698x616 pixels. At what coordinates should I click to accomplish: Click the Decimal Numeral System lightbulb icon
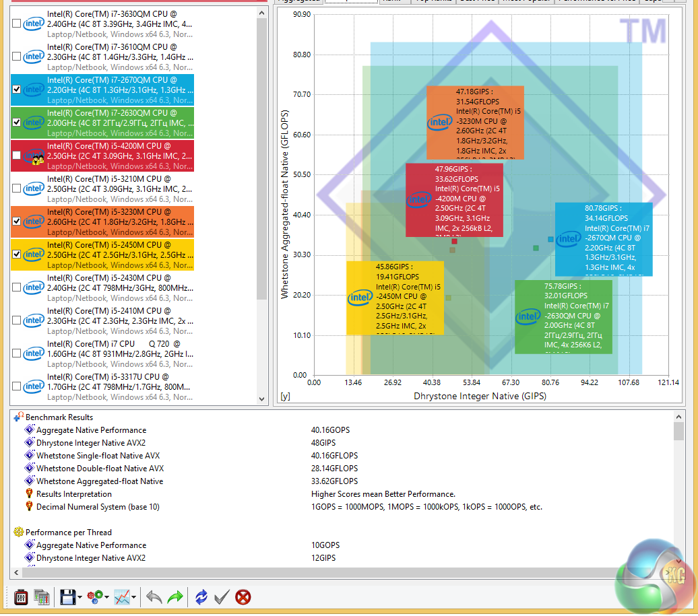(x=30, y=506)
